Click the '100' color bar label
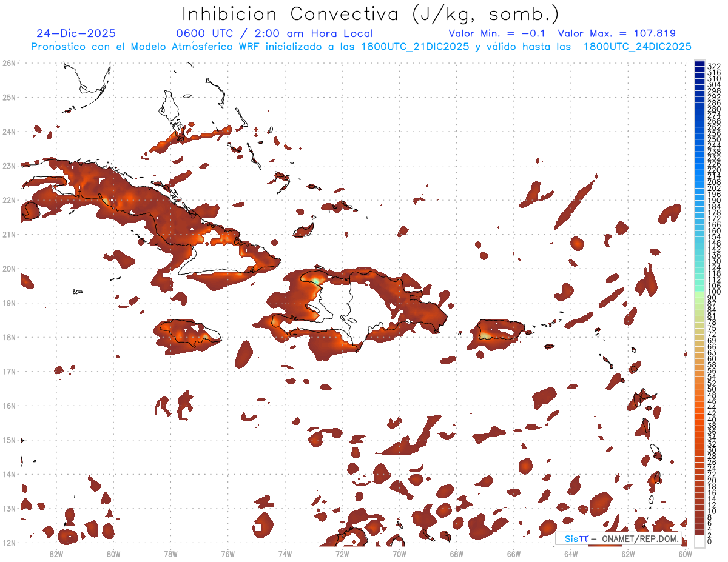The height and width of the screenshot is (562, 728). (x=713, y=292)
